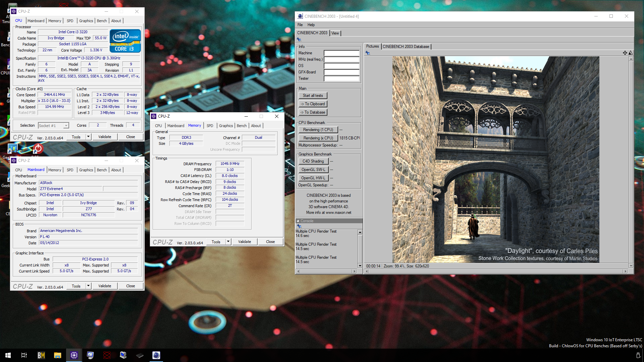Click Rendering (1 CPU) button
This screenshot has height=362, width=644.
(x=318, y=130)
